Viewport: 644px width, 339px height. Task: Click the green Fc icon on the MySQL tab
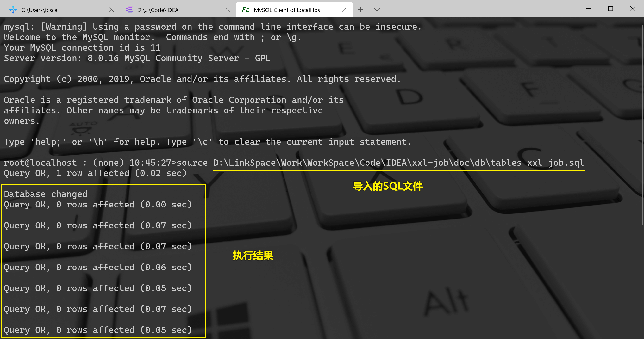pos(246,10)
